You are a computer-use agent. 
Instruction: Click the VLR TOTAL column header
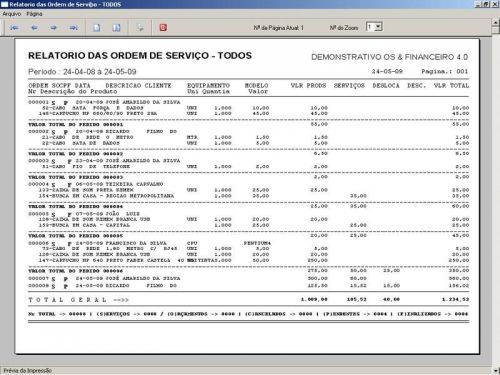click(451, 86)
